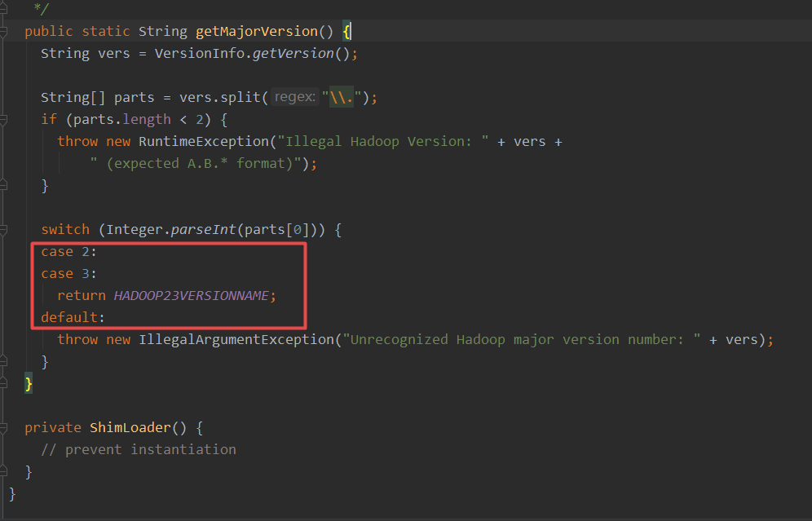Image resolution: width=812 pixels, height=521 pixels.
Task: Click the */ comment terminator
Action: [x=41, y=8]
